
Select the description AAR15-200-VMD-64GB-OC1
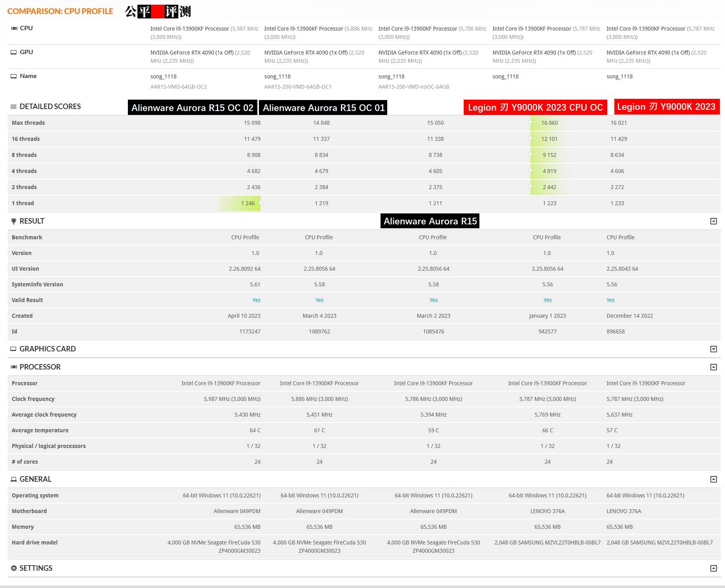coord(298,87)
